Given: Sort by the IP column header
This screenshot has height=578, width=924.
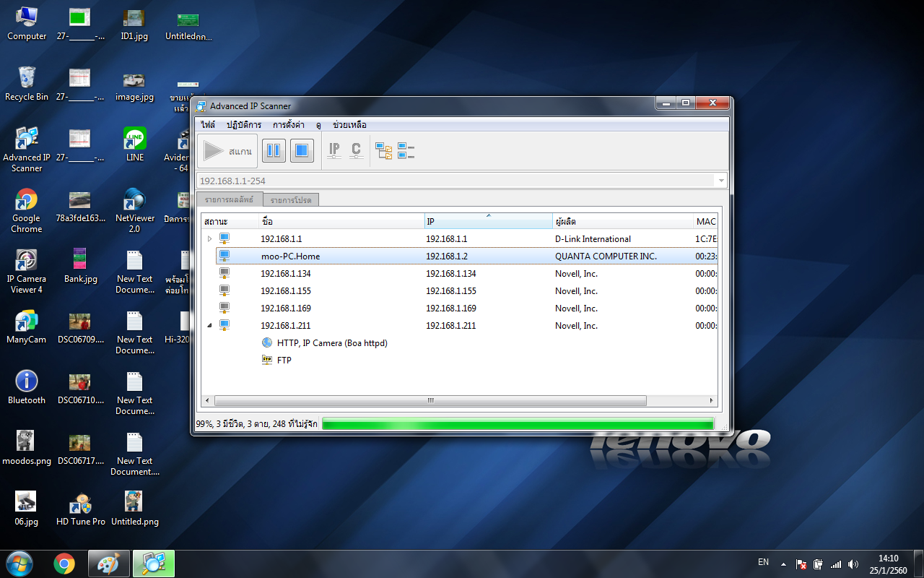Looking at the screenshot, I should (x=489, y=221).
